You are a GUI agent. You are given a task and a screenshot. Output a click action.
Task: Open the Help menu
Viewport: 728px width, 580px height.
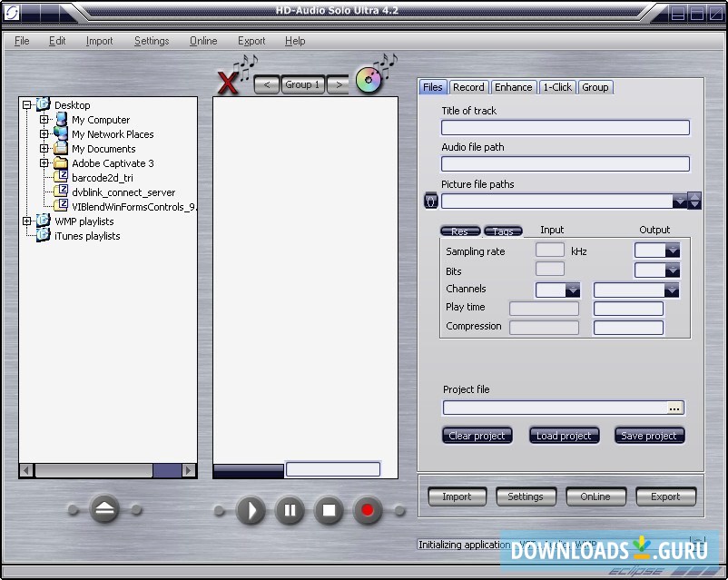[295, 41]
